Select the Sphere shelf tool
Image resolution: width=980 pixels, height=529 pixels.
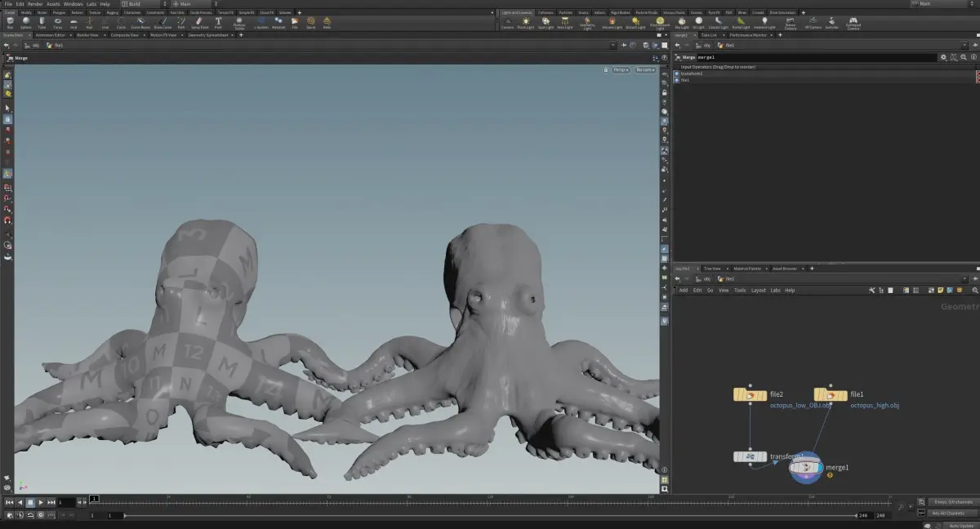point(25,22)
